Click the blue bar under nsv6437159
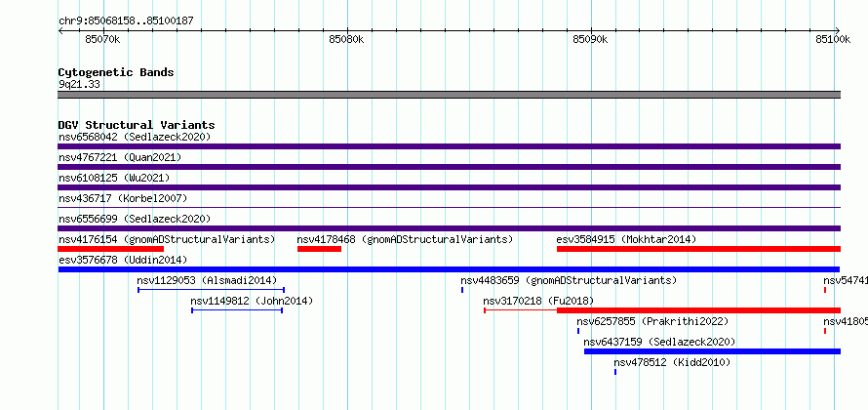Screen dimensions: 868x410 tap(713, 351)
